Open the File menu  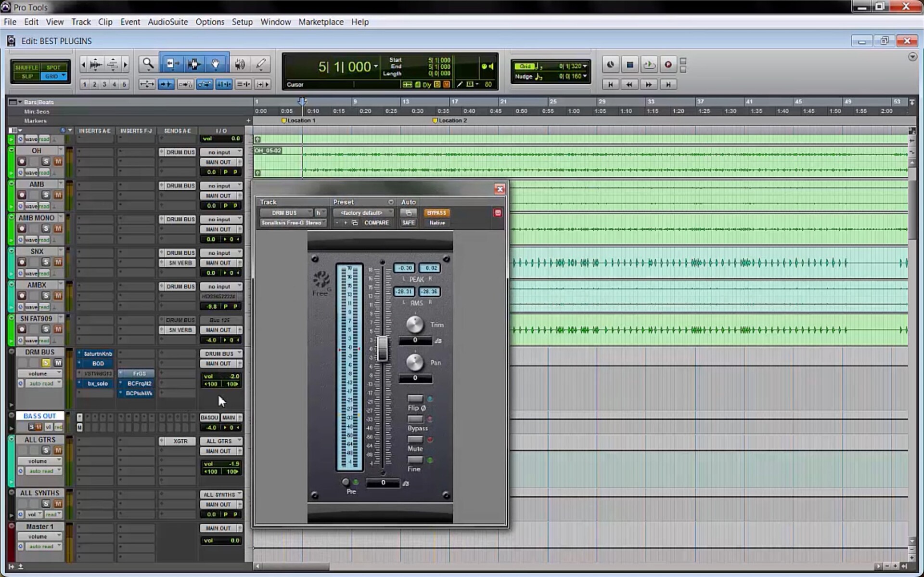click(10, 22)
